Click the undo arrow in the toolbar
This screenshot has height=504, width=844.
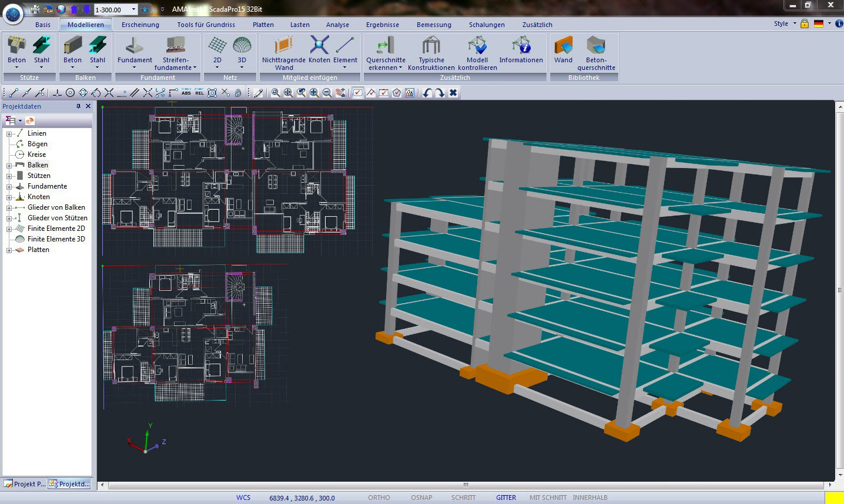point(427,93)
